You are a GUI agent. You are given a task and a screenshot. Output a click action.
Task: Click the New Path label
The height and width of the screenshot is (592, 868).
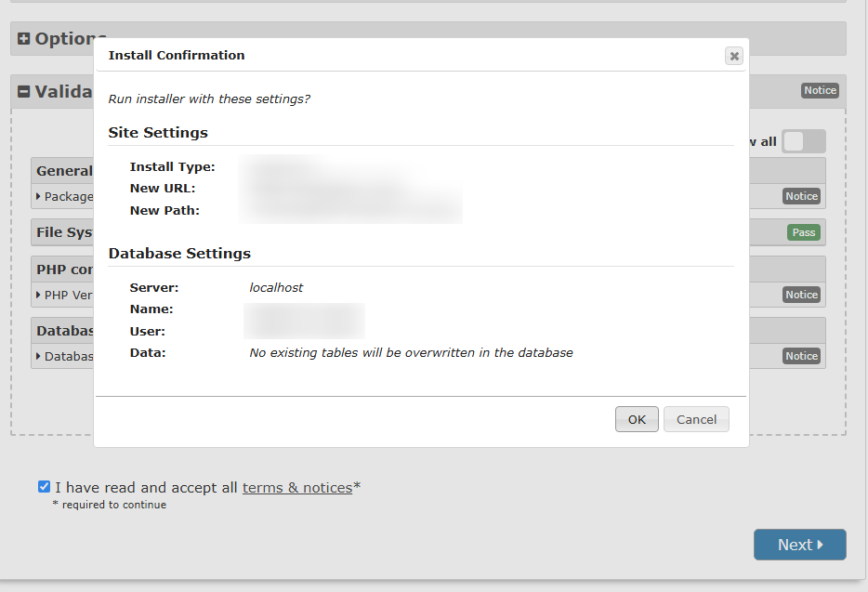click(164, 211)
